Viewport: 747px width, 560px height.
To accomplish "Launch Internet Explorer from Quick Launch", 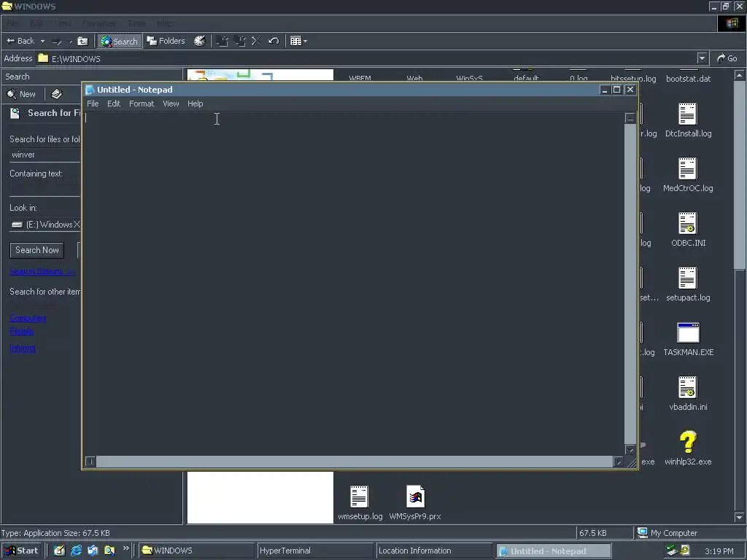I will coord(76,551).
